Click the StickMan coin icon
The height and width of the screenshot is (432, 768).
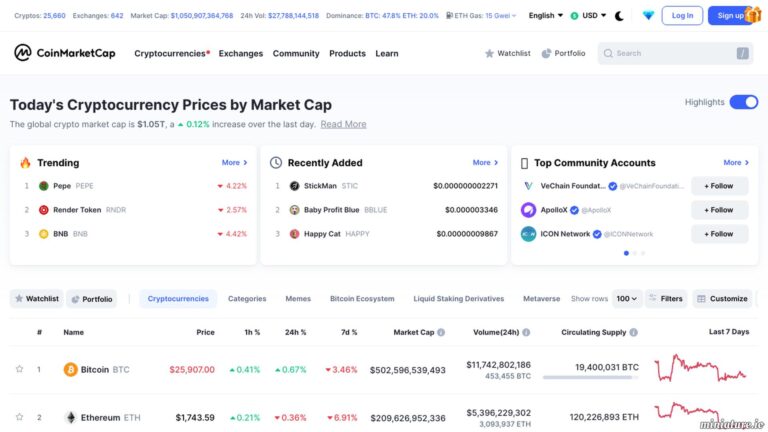tap(294, 186)
